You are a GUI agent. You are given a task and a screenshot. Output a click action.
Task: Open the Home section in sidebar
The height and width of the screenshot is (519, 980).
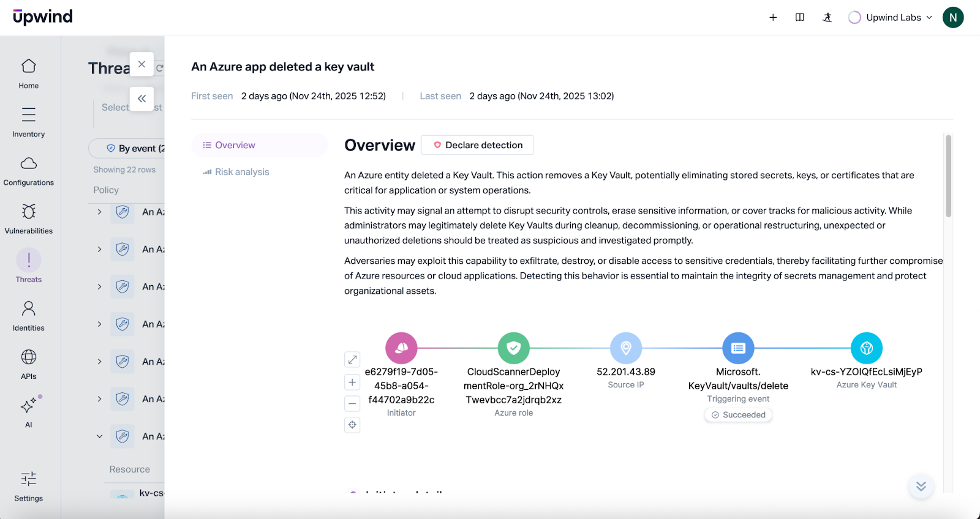(28, 73)
